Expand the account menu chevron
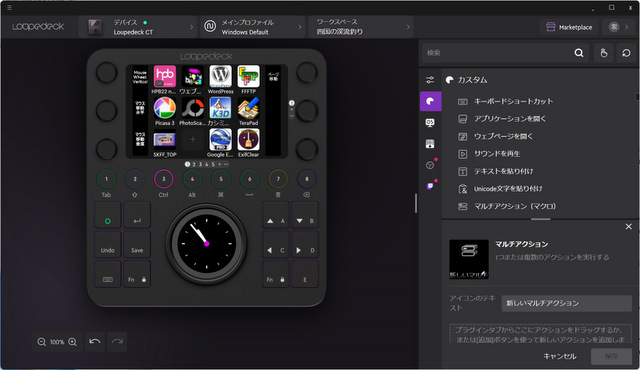The image size is (640, 370). pos(627,27)
